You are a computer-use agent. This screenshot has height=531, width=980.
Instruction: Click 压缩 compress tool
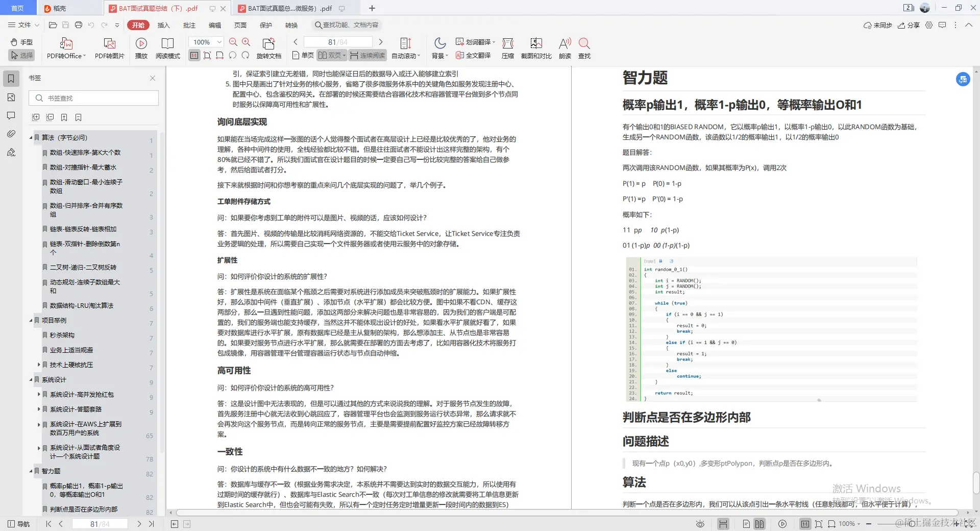(x=508, y=49)
